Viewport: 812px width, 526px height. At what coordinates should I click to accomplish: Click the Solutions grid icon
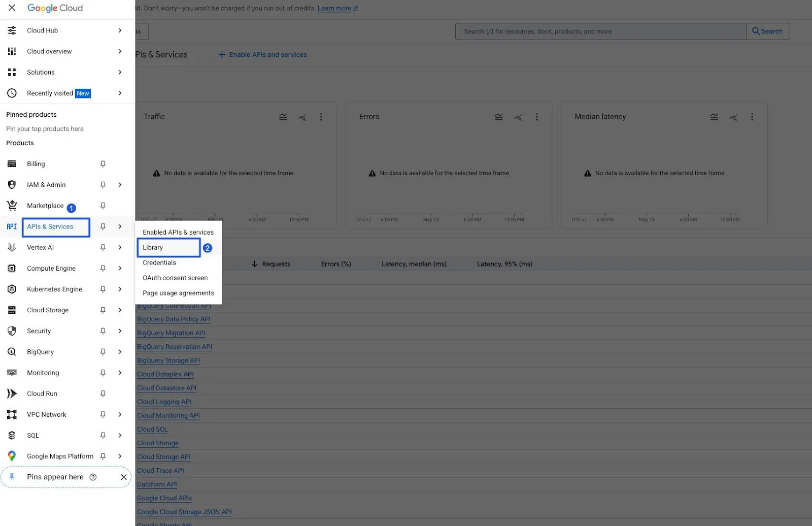tap(12, 72)
